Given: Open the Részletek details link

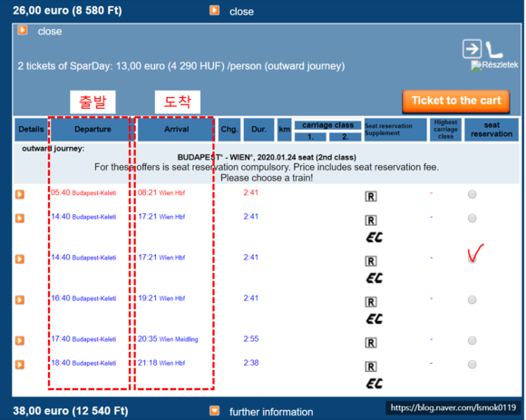Looking at the screenshot, I should [x=495, y=65].
